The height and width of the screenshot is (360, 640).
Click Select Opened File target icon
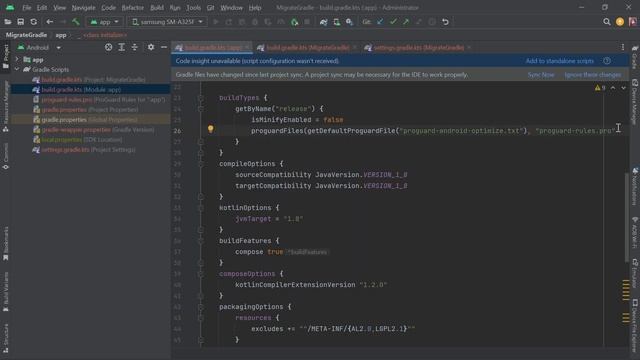pyautogui.click(x=109, y=47)
